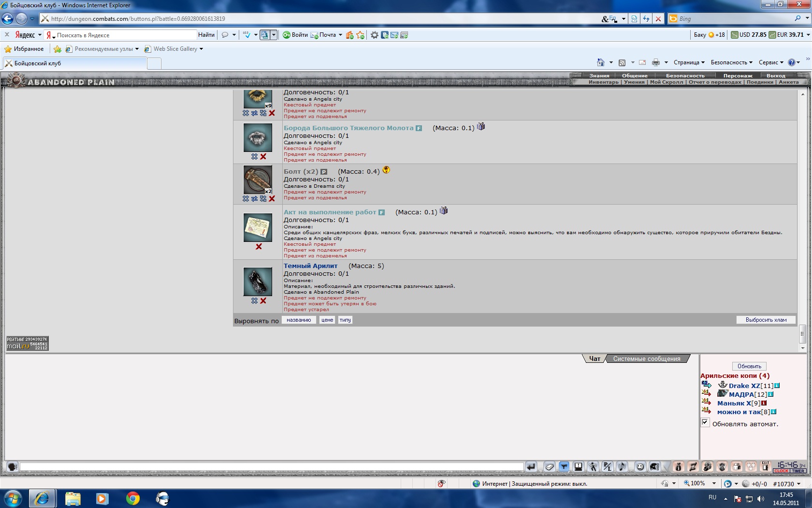
Task: Click gift icon beside Борода Большого Тяжелого Молота
Action: coord(481,127)
